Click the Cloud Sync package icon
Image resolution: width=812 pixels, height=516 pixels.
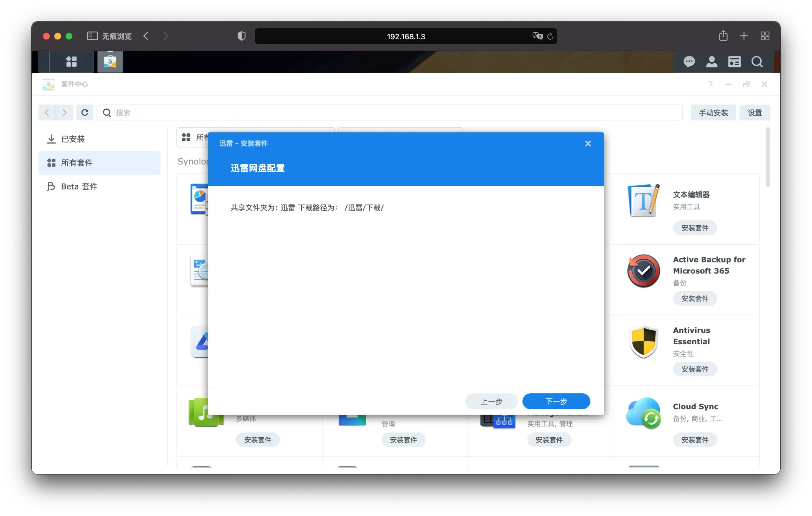point(643,413)
